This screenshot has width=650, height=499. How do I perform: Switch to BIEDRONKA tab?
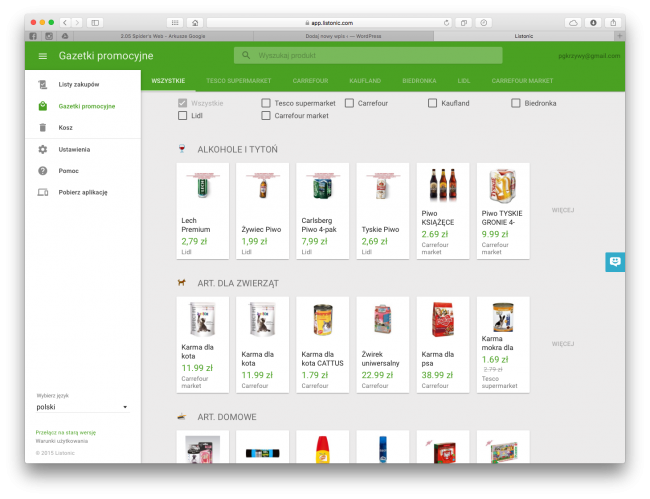(419, 81)
